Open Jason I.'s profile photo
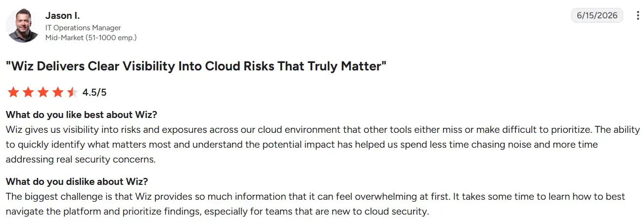 coord(23,25)
